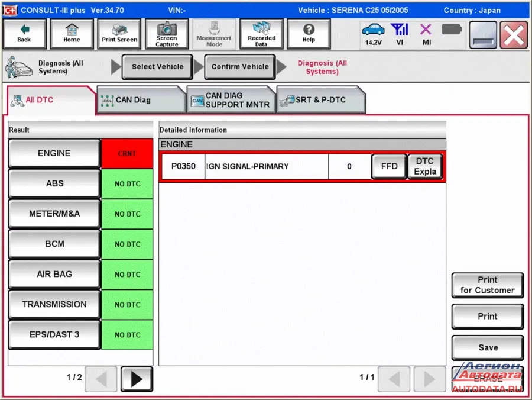Open DTC Explanation for P0350
The width and height of the screenshot is (532, 400).
click(425, 166)
